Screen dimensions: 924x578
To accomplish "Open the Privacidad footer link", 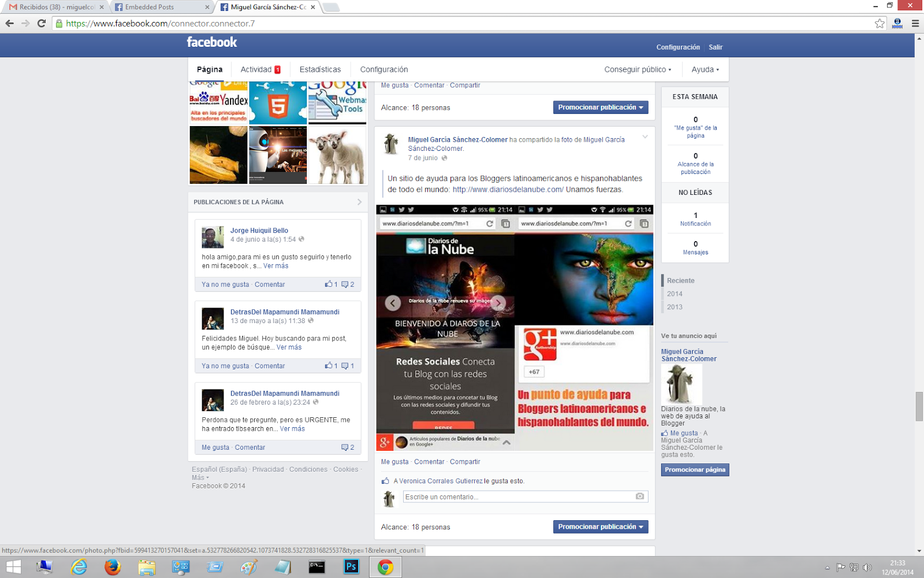I will [268, 469].
